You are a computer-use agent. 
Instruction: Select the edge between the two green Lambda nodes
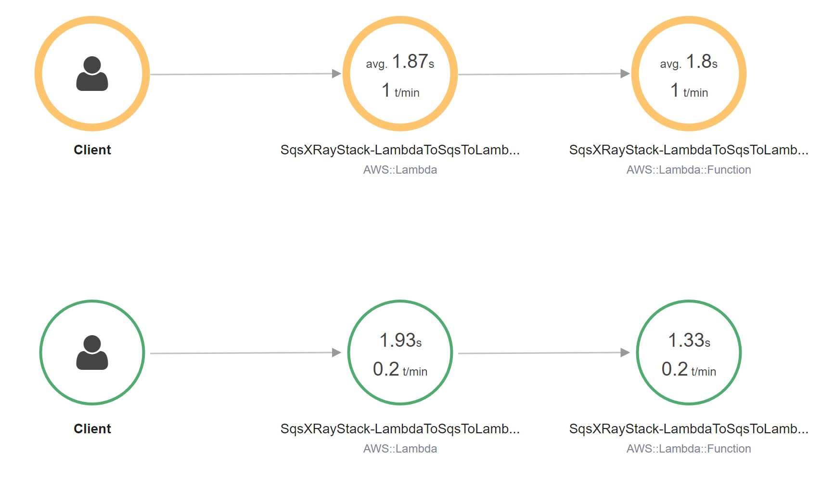point(544,353)
